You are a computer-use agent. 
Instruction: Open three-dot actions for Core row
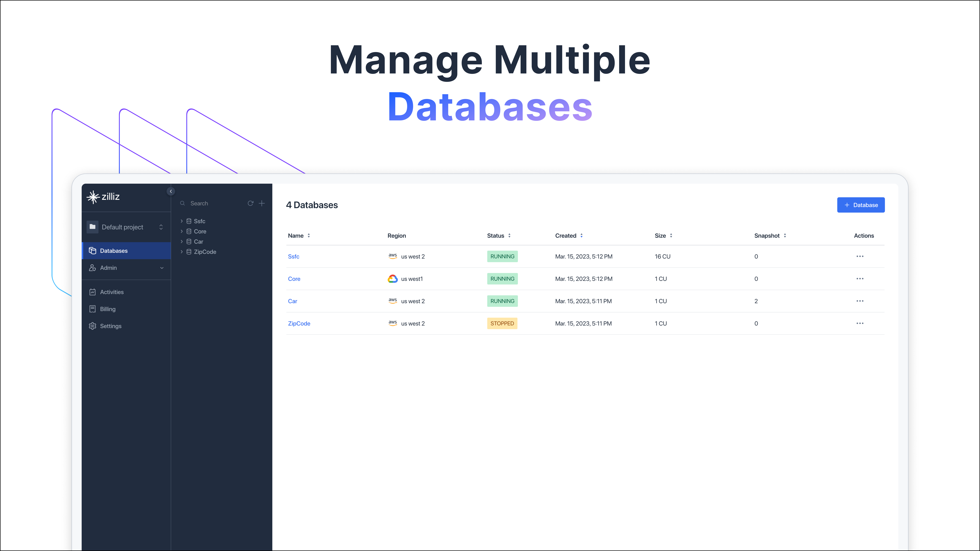(860, 279)
